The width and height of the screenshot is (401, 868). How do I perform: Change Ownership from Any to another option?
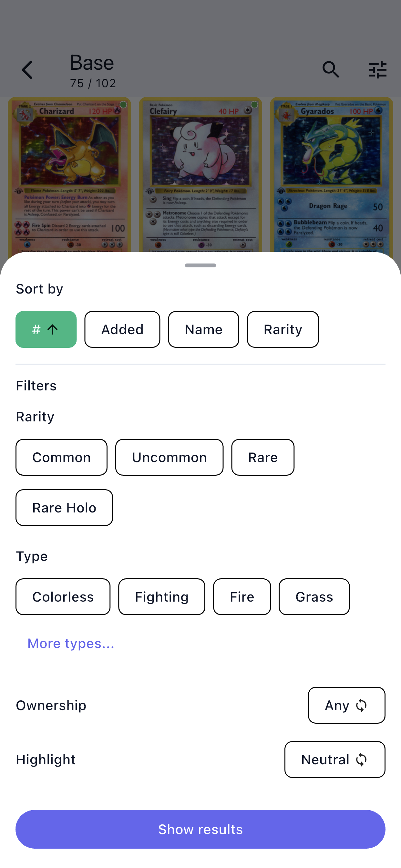tap(346, 705)
